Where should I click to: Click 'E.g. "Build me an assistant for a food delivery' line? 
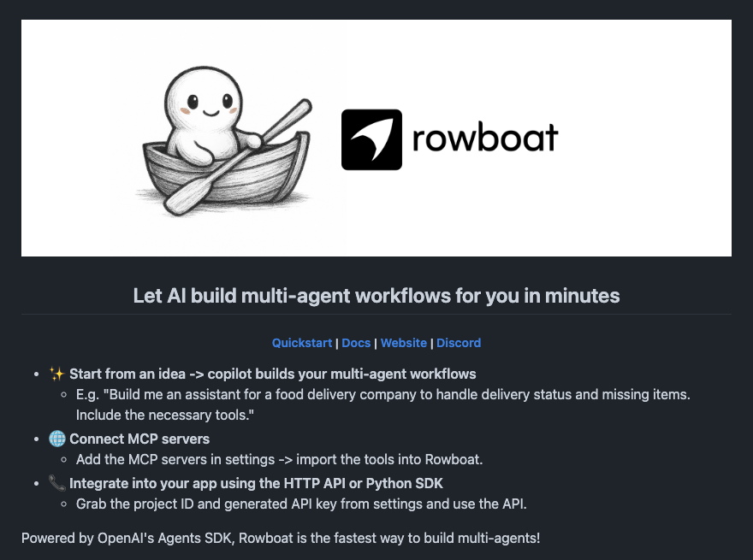point(382,394)
